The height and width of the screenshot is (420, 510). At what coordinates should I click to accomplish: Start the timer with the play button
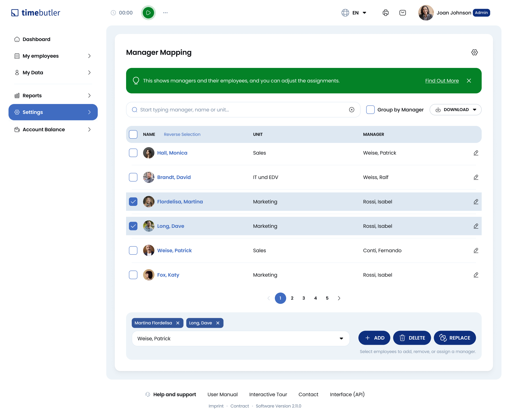[x=148, y=12]
